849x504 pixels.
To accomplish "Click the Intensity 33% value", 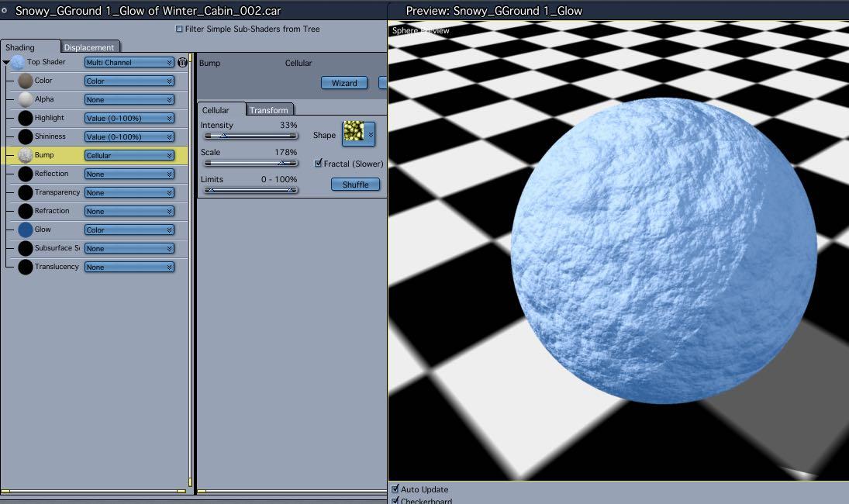I will pyautogui.click(x=288, y=125).
